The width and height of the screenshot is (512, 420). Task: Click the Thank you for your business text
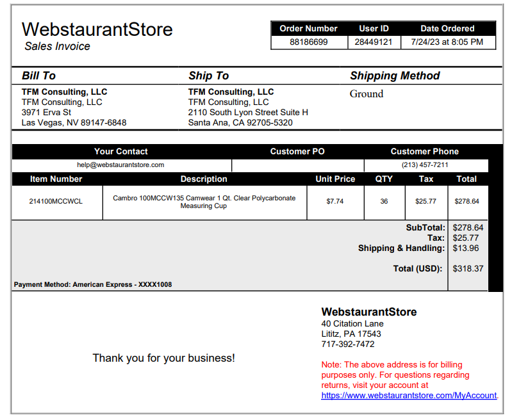(163, 359)
